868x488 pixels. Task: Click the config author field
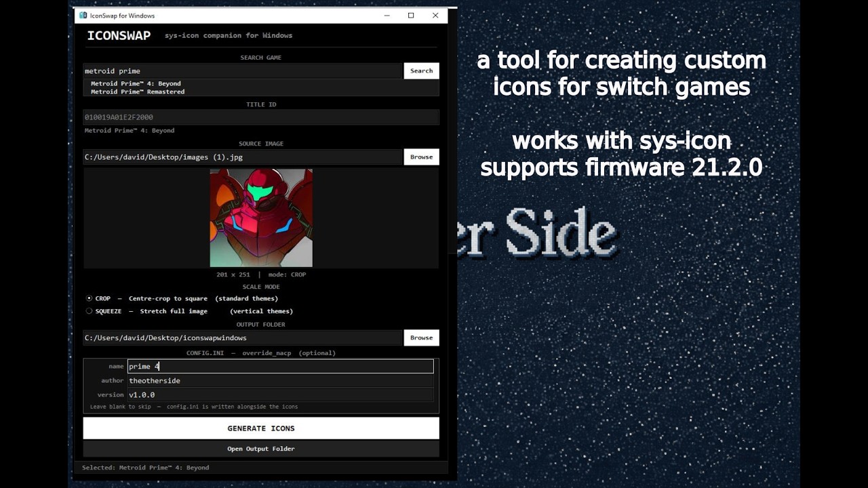[x=281, y=381]
